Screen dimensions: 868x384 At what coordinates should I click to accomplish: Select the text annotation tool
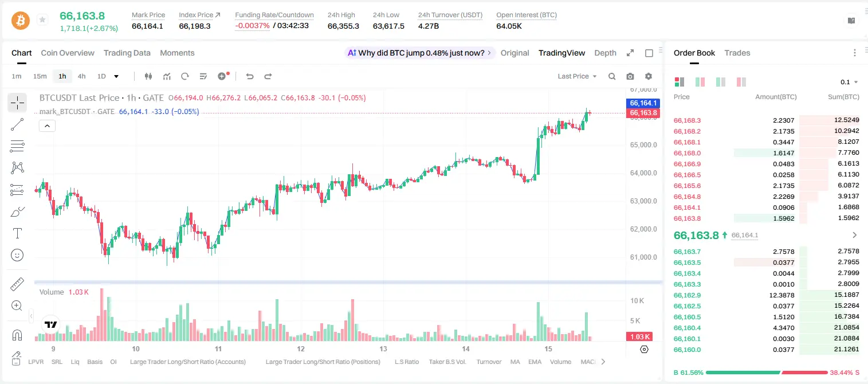[x=17, y=233]
